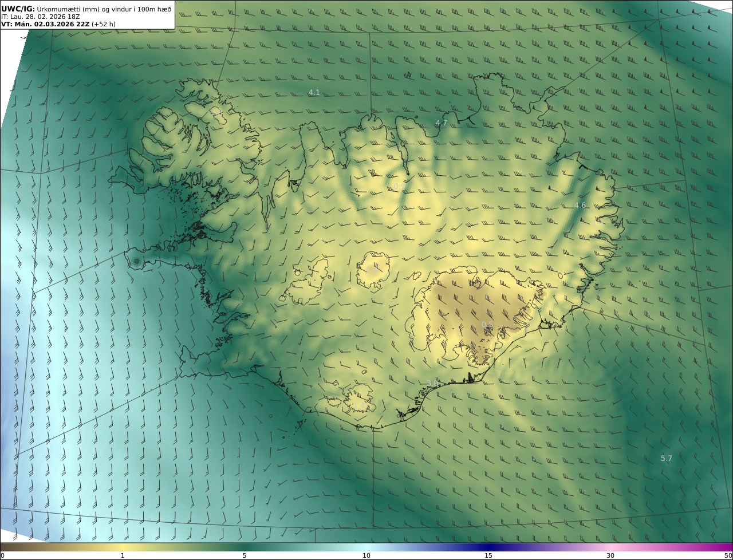Click the "(+52 h)" forecast offset
Image resolution: width=733 pixels, height=560 pixels.
coord(104,24)
